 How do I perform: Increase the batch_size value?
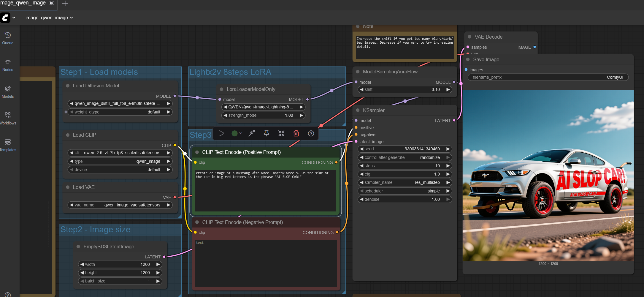coord(158,281)
